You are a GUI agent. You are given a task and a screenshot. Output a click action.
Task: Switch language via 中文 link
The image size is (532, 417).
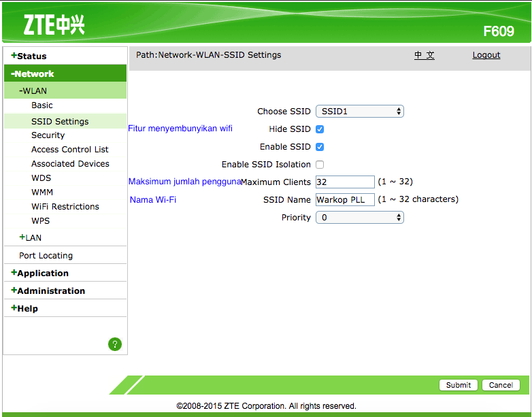(x=424, y=55)
